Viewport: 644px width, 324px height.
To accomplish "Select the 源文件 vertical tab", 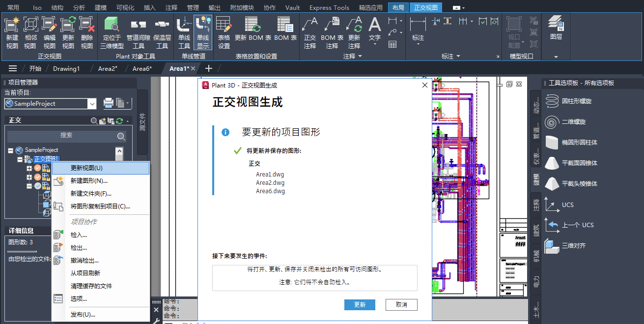I will 142,122.
